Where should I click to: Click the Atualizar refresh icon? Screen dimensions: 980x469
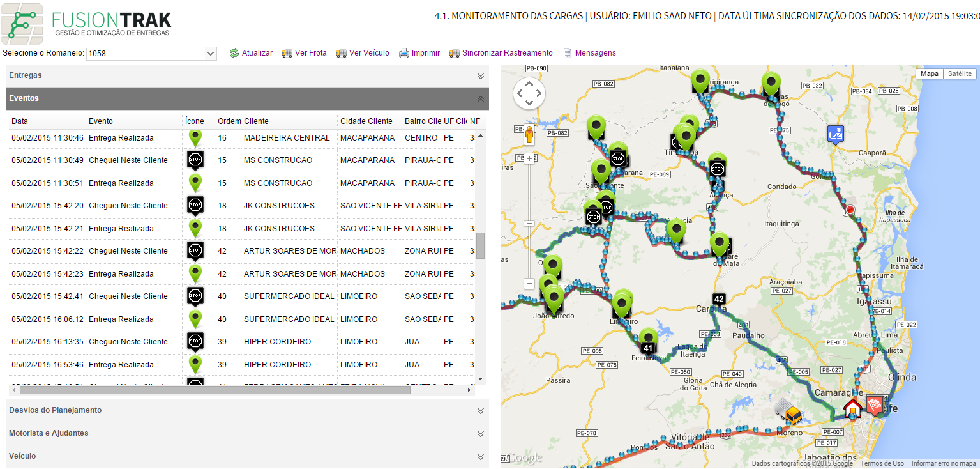coord(234,53)
